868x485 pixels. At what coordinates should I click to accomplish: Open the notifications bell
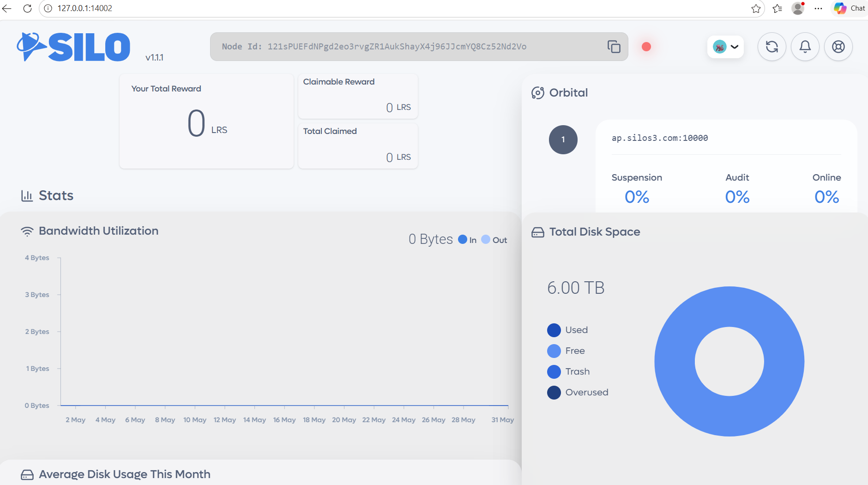click(x=805, y=47)
